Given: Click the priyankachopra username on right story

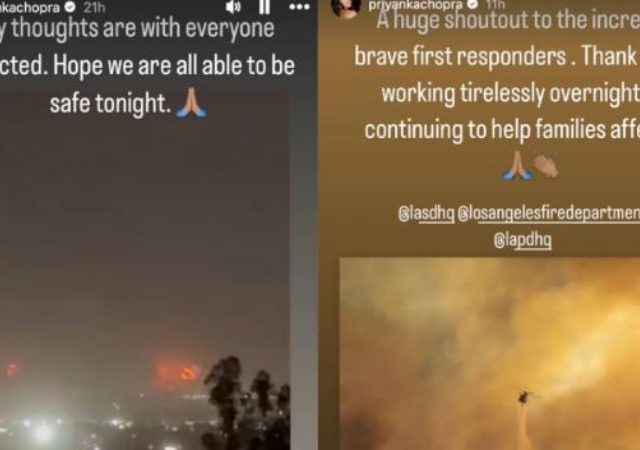Looking at the screenshot, I should (x=416, y=5).
